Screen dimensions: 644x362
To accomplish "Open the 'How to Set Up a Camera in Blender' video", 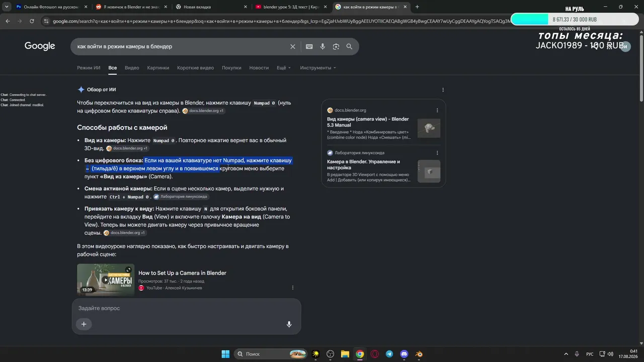I will click(182, 273).
